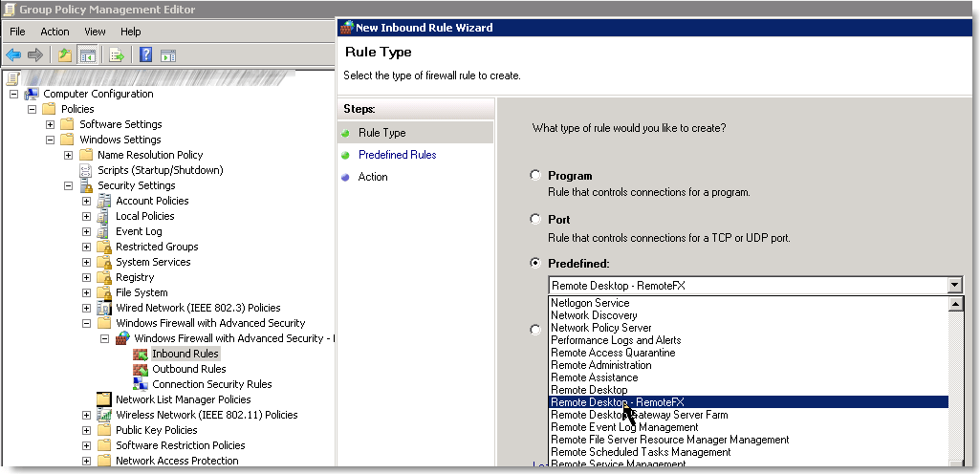Click the Back arrow toolbar icon
This screenshot has width=980, height=474.
tap(13, 55)
